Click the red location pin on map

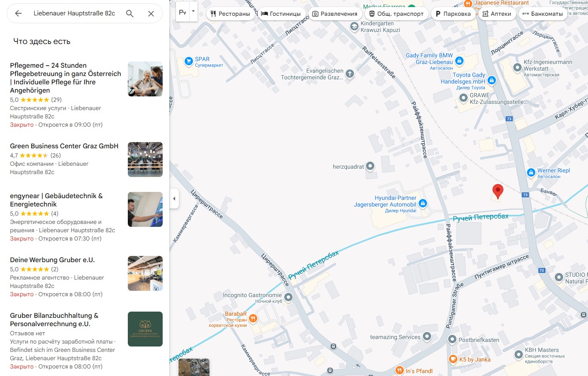click(498, 192)
